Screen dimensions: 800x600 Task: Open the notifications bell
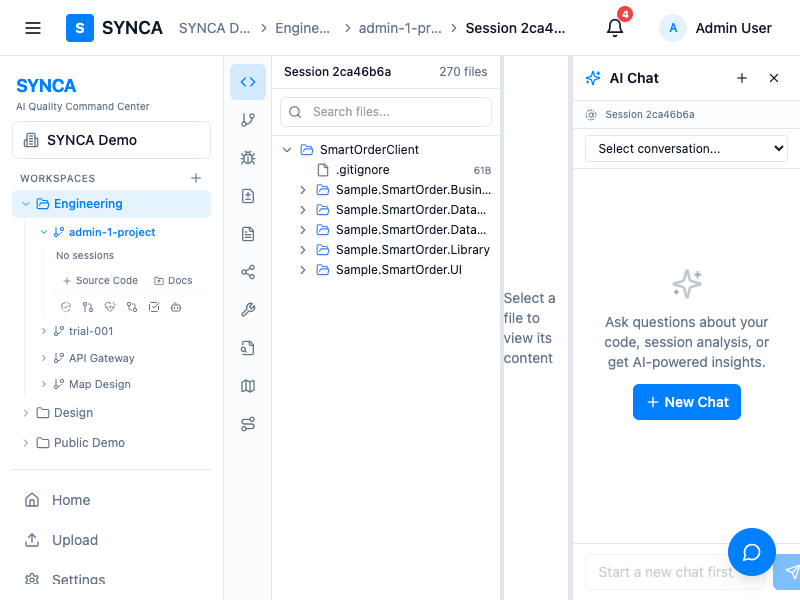pyautogui.click(x=615, y=28)
